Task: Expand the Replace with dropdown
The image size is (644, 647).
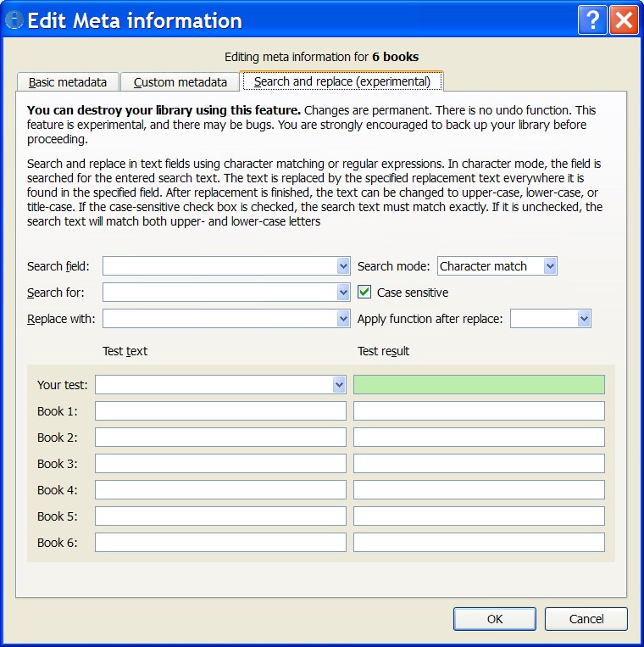Action: point(343,319)
